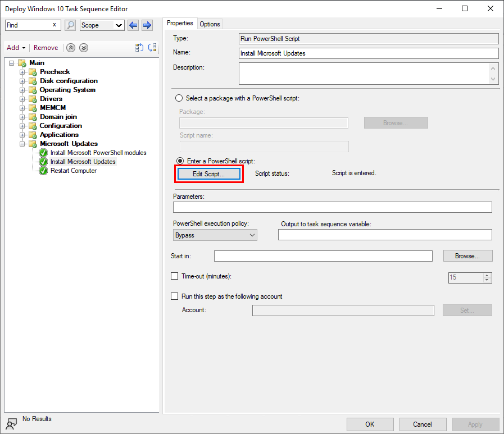Collapse the Microsoft Updates group

tap(22, 144)
